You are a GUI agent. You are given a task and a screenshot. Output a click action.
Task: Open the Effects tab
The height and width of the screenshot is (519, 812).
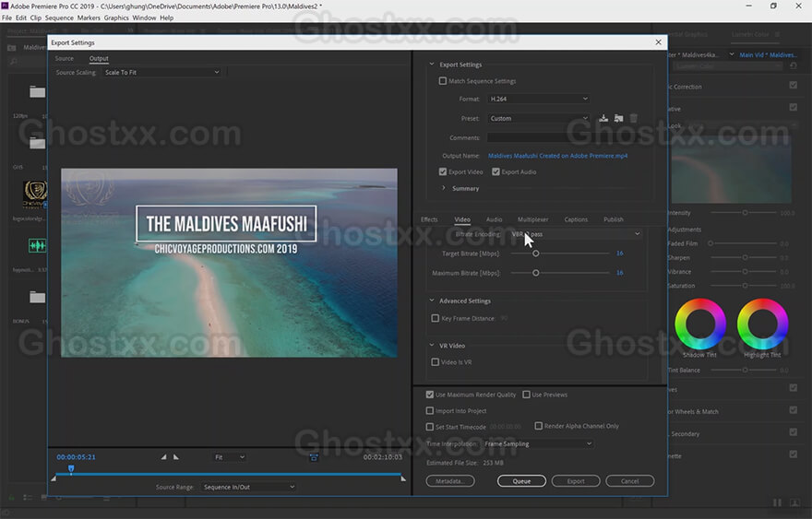tap(429, 219)
